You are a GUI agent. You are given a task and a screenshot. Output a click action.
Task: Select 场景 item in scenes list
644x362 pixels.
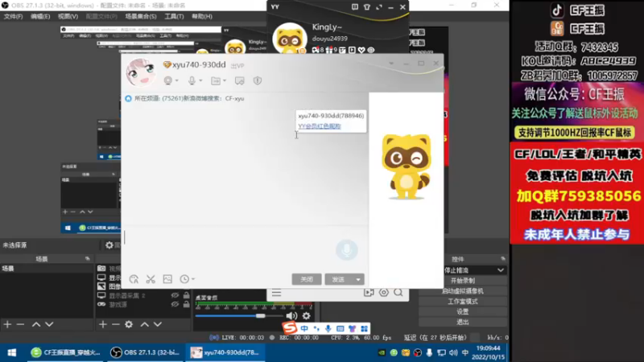[47, 269]
